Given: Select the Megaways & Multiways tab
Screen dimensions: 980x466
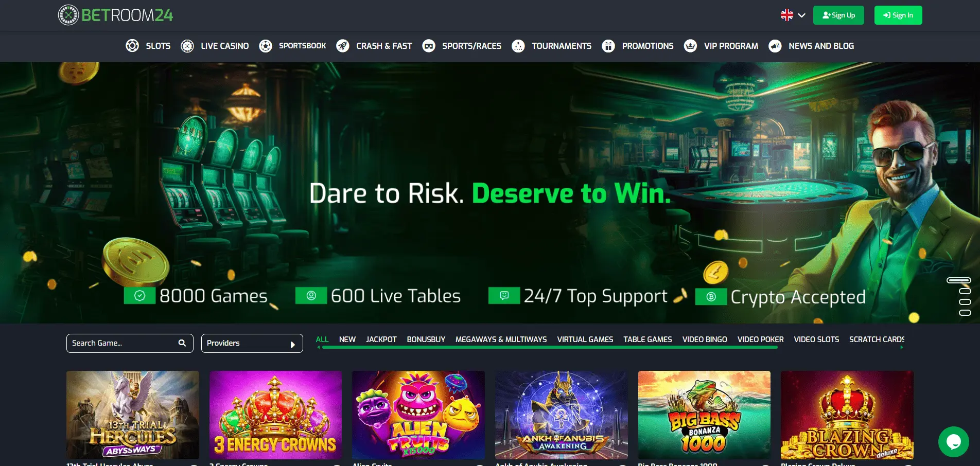Looking at the screenshot, I should pyautogui.click(x=501, y=339).
